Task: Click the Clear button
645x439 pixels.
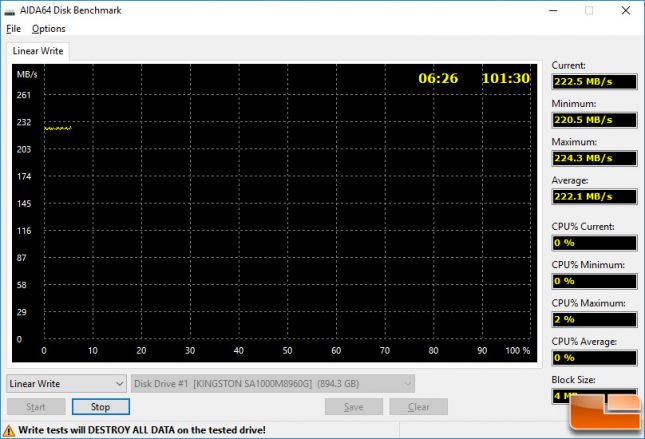Action: [419, 407]
